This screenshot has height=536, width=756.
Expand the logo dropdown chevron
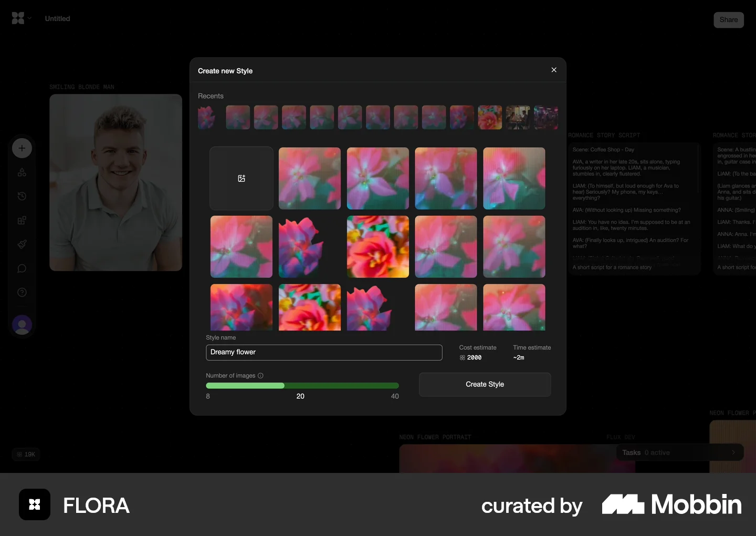tap(30, 18)
